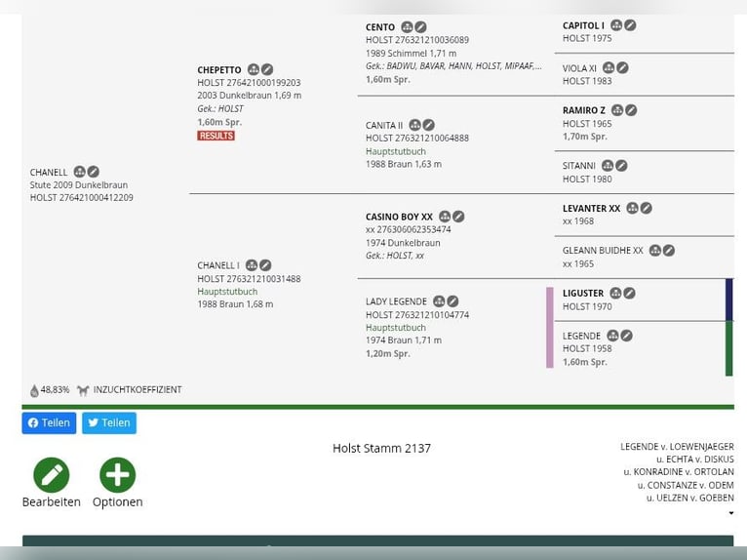Viewport: 747px width, 560px height.
Task: Click pedigree icon beside LIGUSTER
Action: point(615,293)
